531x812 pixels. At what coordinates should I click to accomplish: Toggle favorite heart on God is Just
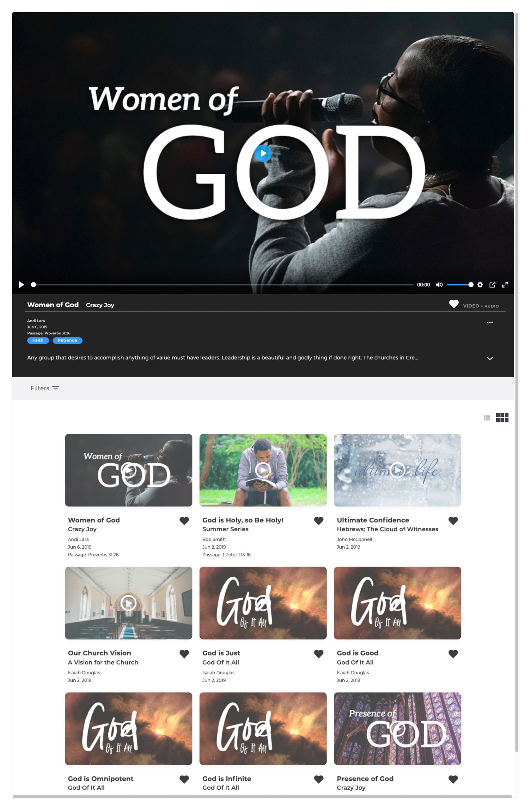pyautogui.click(x=318, y=654)
